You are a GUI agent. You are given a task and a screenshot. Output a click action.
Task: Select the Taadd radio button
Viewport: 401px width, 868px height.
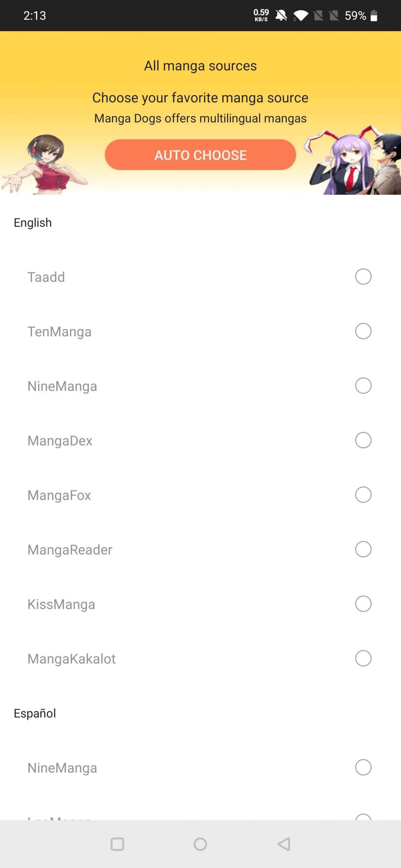[363, 277]
